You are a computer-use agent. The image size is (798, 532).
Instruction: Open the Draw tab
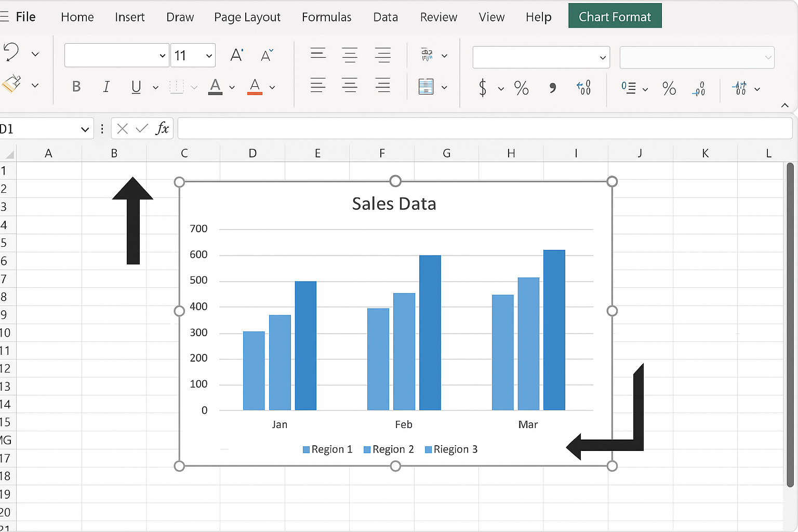[180, 17]
